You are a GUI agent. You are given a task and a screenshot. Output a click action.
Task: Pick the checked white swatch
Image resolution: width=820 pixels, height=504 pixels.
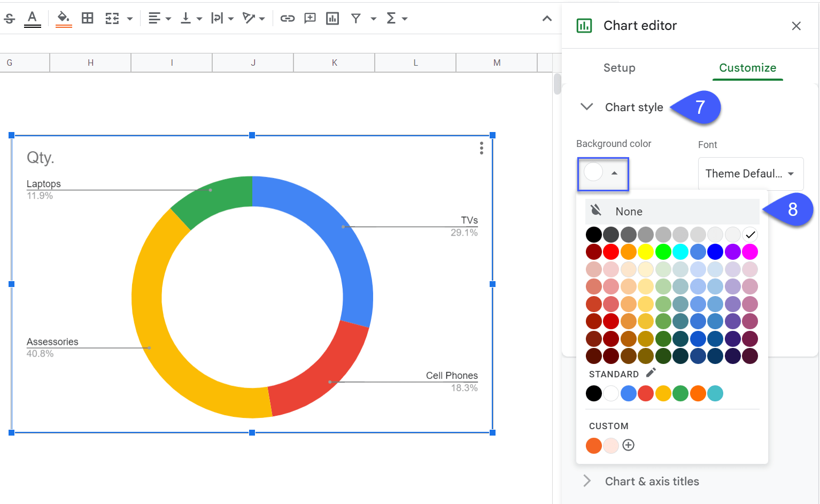(x=750, y=235)
